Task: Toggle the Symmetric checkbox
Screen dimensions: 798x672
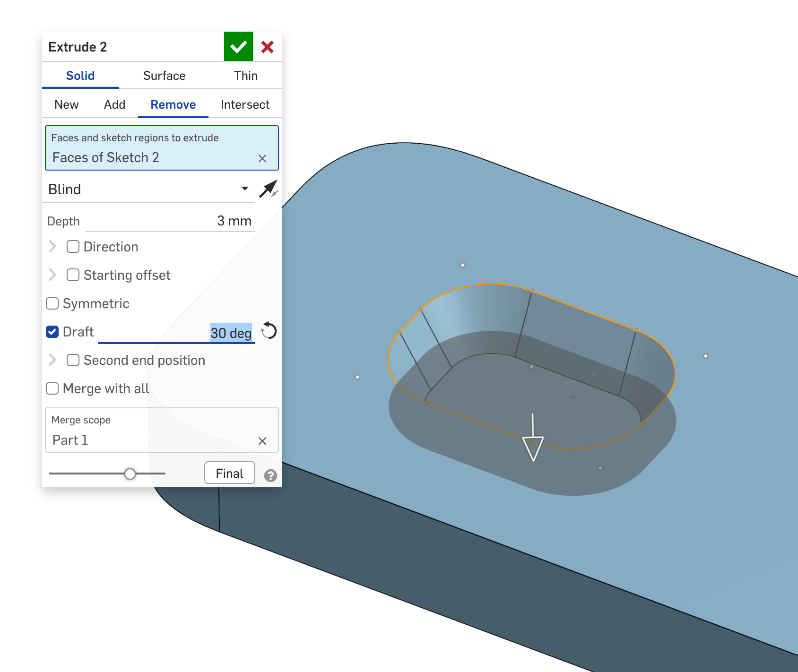Action: tap(52, 303)
